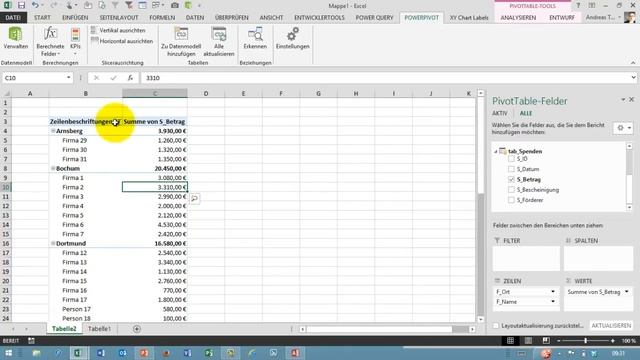Viewport: 640px width, 360px height.
Task: Check the S_Bescheinigung field checkbox
Action: click(x=511, y=190)
